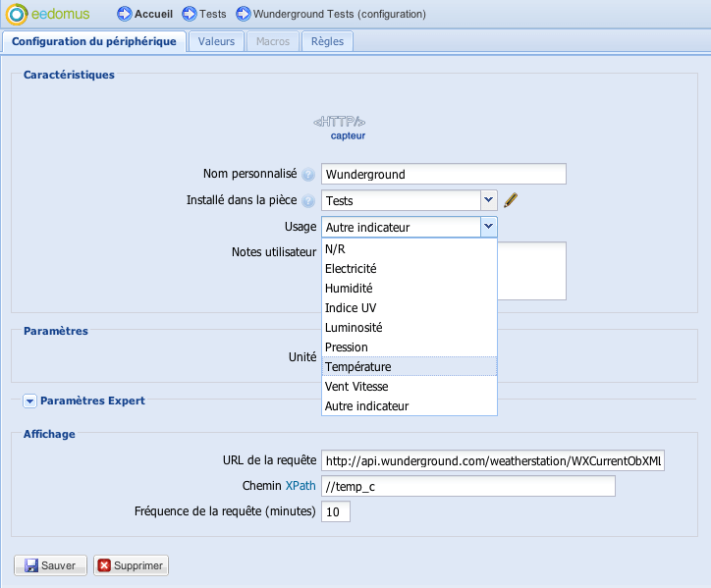
Task: Click the Caractéristiques section title
Action: (x=69, y=75)
